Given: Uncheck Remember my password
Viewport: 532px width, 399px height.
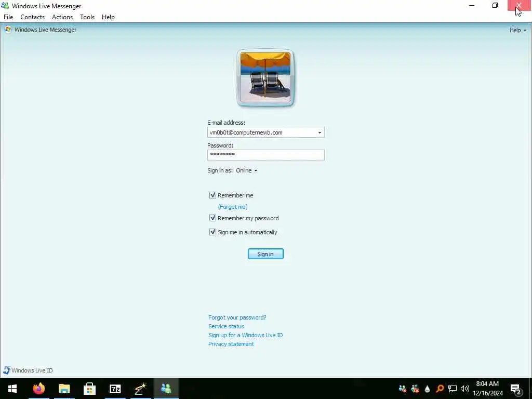Looking at the screenshot, I should pyautogui.click(x=212, y=218).
